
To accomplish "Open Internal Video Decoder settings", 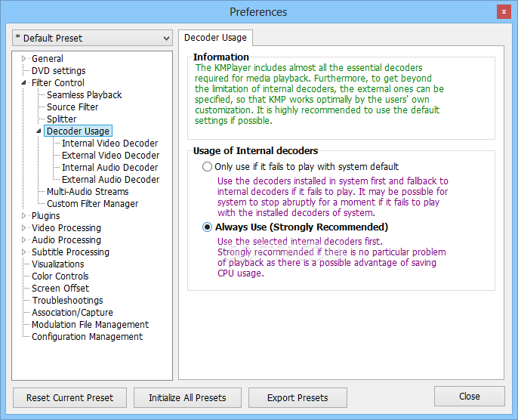I will click(109, 143).
